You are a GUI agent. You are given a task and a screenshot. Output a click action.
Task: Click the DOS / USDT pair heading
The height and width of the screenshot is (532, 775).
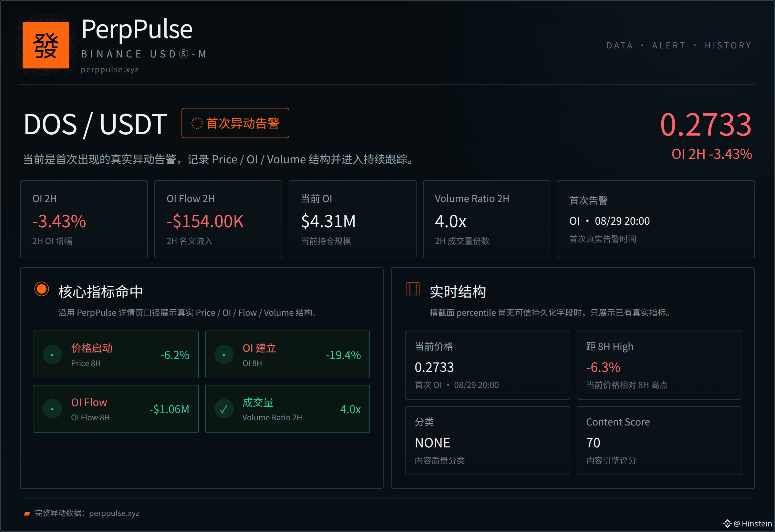coord(95,124)
